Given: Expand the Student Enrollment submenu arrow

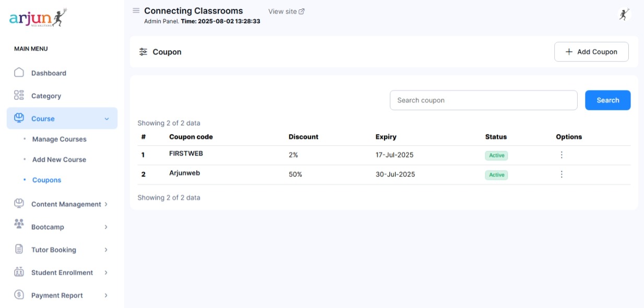Looking at the screenshot, I should (106, 273).
